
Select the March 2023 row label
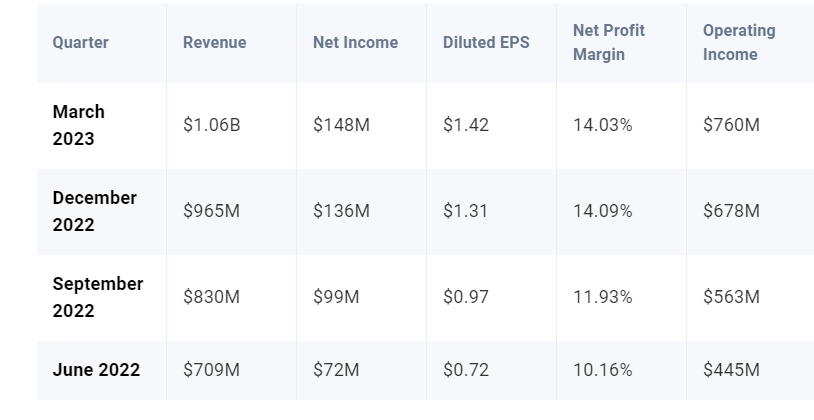click(x=79, y=125)
